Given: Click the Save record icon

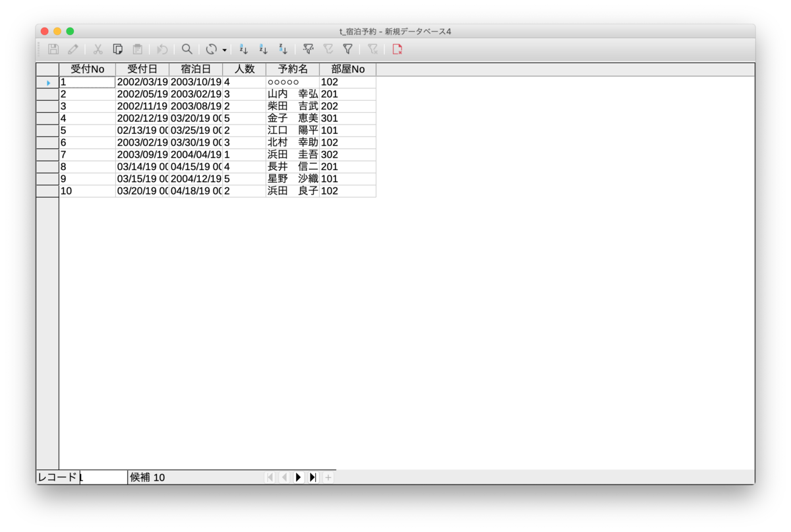Looking at the screenshot, I should click(x=53, y=49).
